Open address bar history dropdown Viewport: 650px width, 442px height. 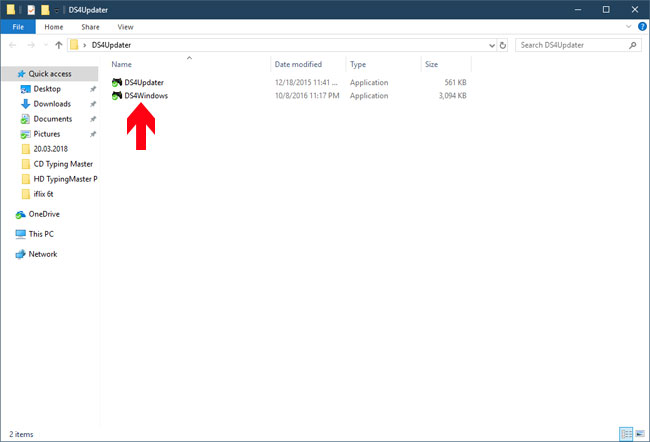[x=490, y=45]
